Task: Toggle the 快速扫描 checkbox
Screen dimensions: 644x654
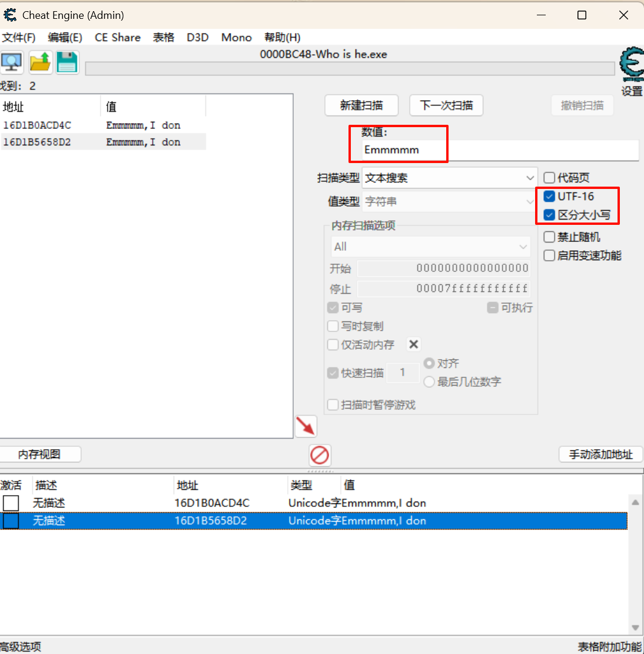Action: pos(333,373)
